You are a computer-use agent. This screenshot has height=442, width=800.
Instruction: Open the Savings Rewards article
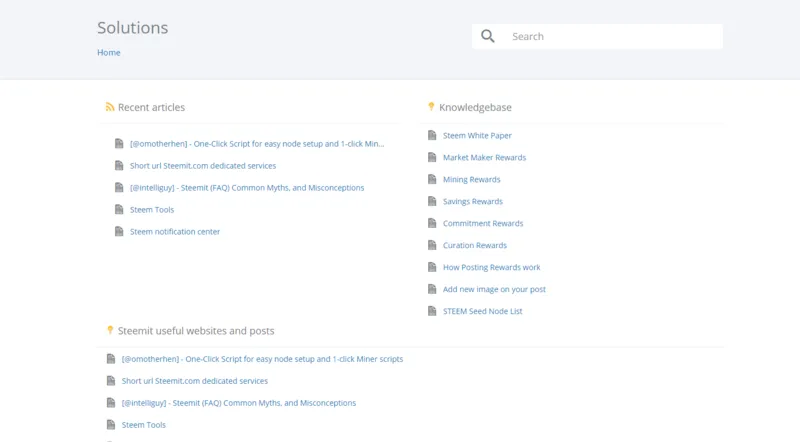[473, 201]
